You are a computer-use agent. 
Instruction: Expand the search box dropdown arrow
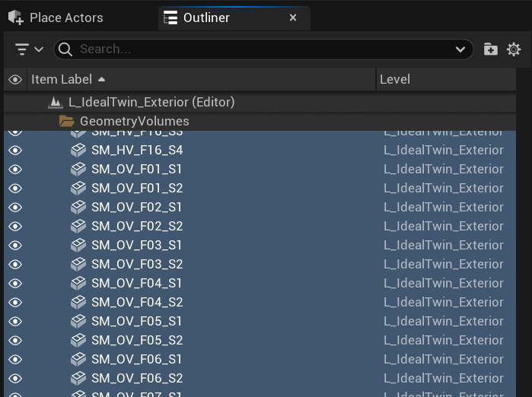[x=460, y=49]
